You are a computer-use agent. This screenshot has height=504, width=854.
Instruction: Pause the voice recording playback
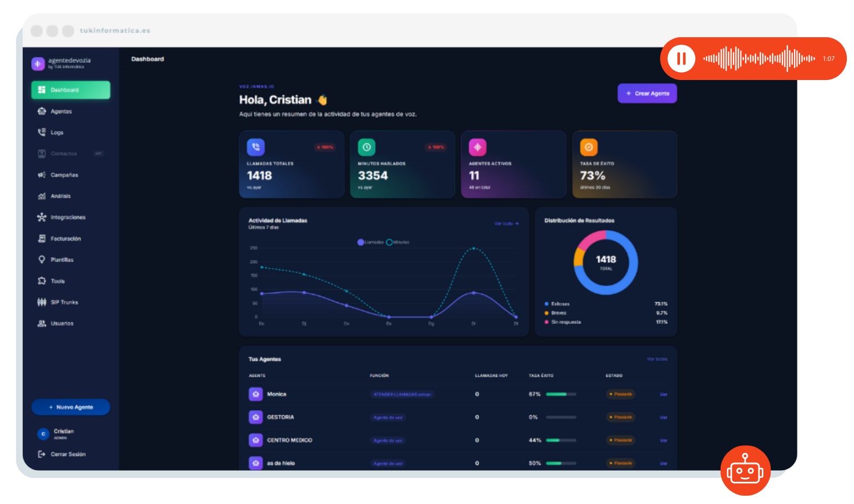click(681, 58)
